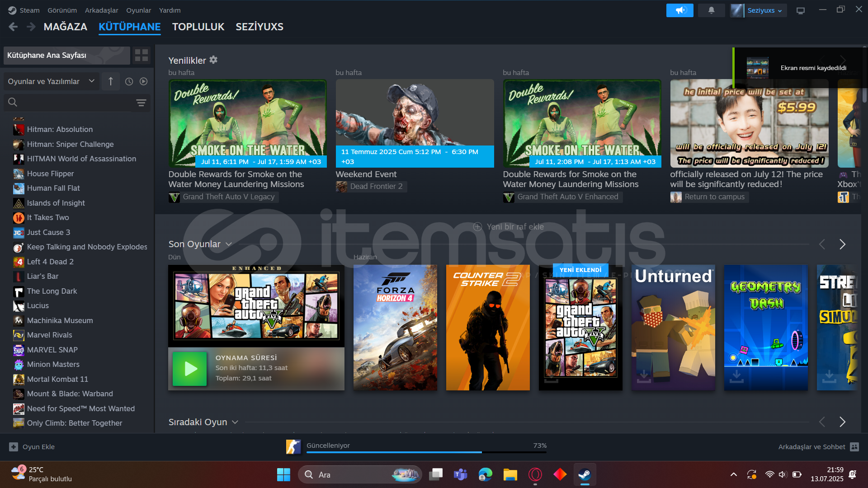Select Marvel Rivals in library list
Screen dimensions: 868x488
click(x=49, y=335)
